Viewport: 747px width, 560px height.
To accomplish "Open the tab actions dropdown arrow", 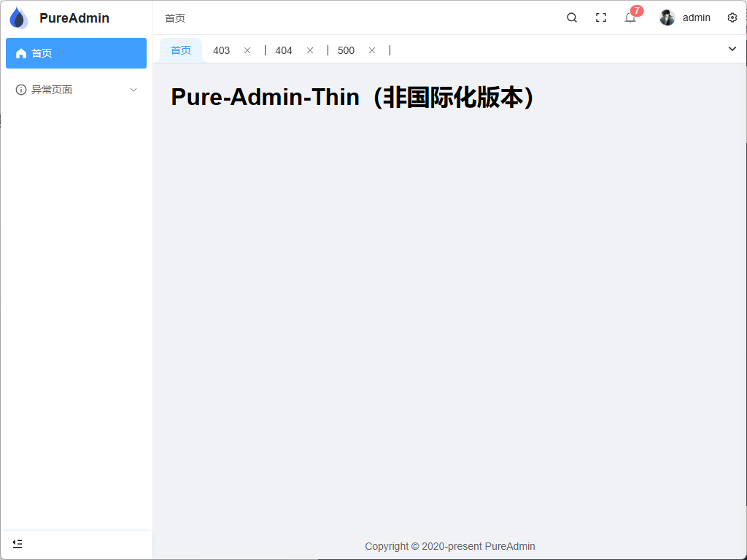I will [732, 49].
